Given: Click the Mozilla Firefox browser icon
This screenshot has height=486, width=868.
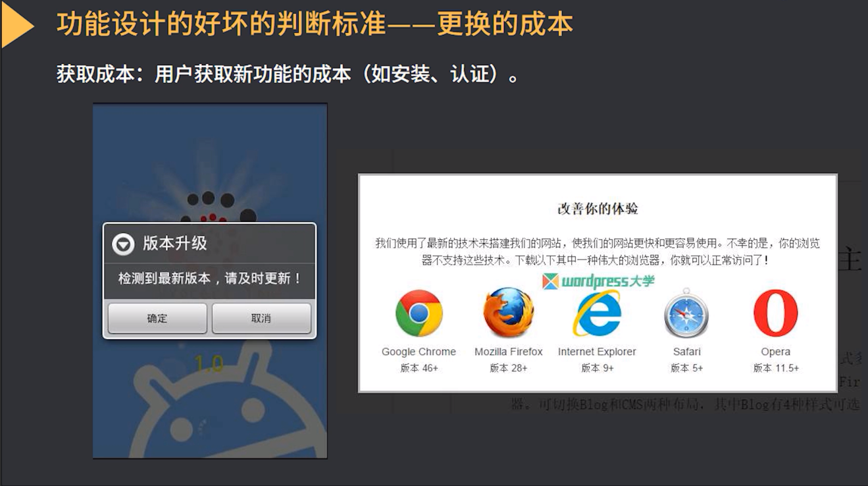Looking at the screenshot, I should 508,313.
